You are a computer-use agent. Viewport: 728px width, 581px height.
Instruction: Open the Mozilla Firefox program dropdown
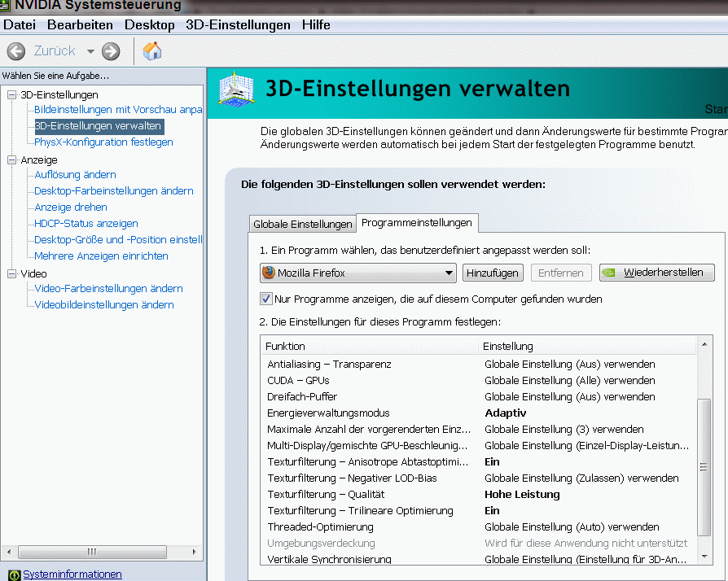click(358, 273)
